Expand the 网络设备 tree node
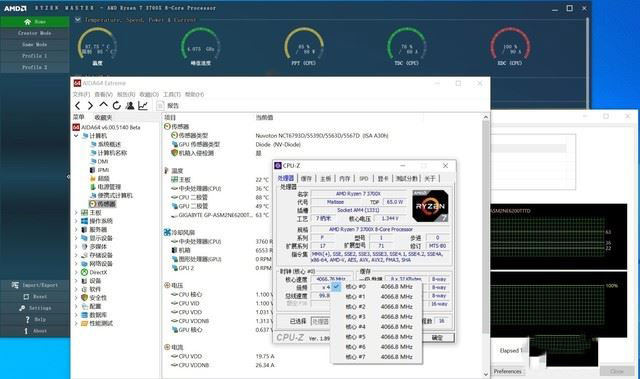The image size is (640, 379). [76, 264]
